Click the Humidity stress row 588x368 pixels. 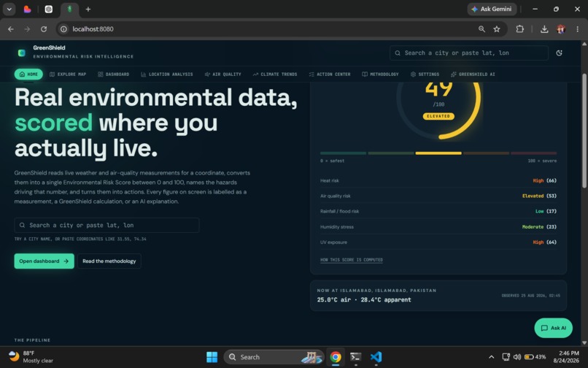438,227
